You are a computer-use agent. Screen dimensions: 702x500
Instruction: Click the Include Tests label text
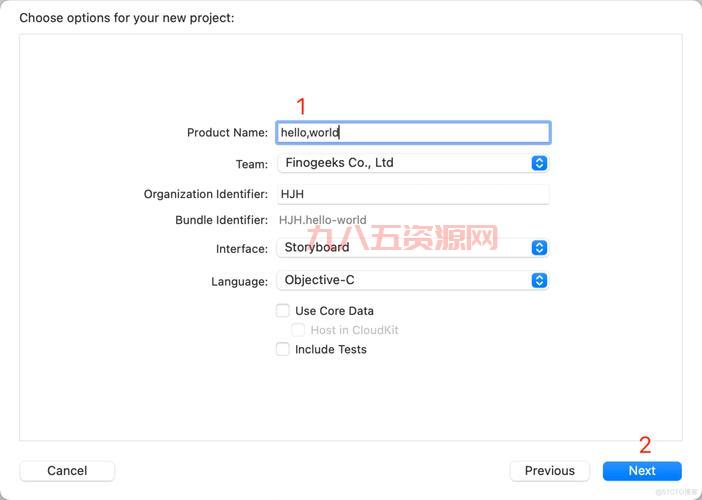(331, 349)
